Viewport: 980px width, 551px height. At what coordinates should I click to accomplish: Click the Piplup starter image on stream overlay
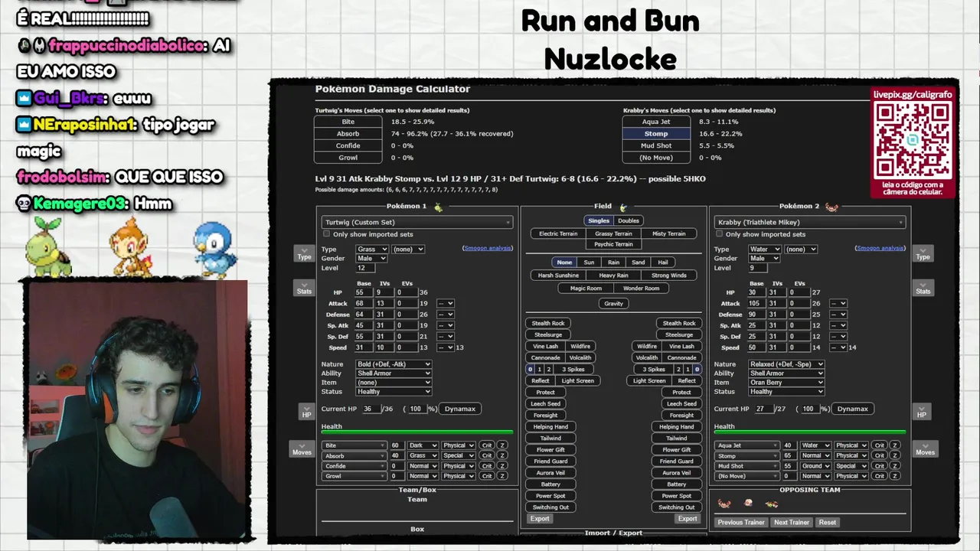coord(214,248)
